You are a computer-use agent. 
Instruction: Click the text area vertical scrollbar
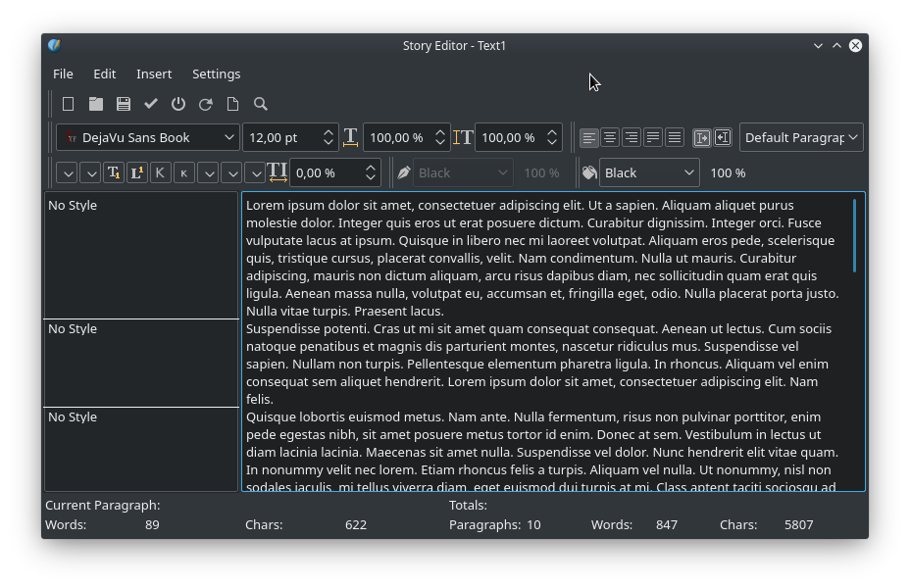pos(855,236)
